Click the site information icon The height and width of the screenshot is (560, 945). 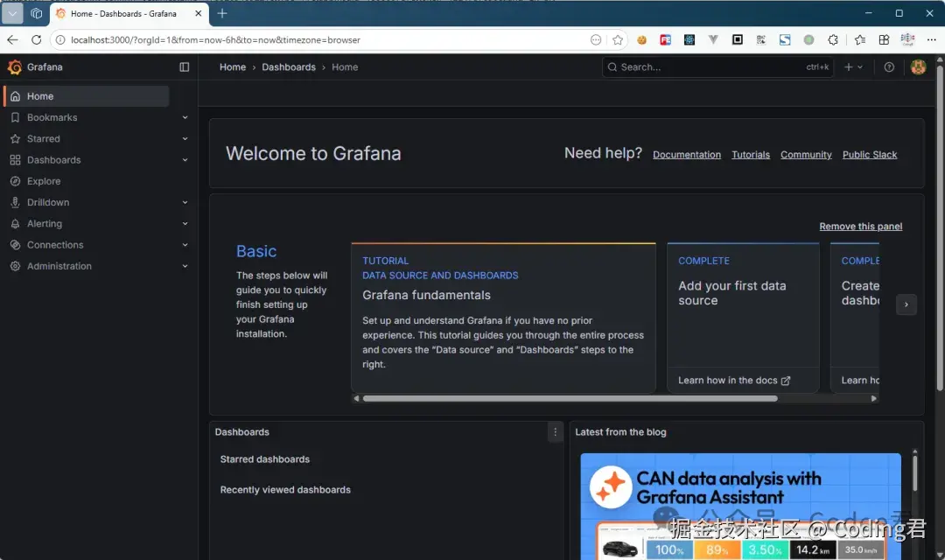pyautogui.click(x=60, y=39)
